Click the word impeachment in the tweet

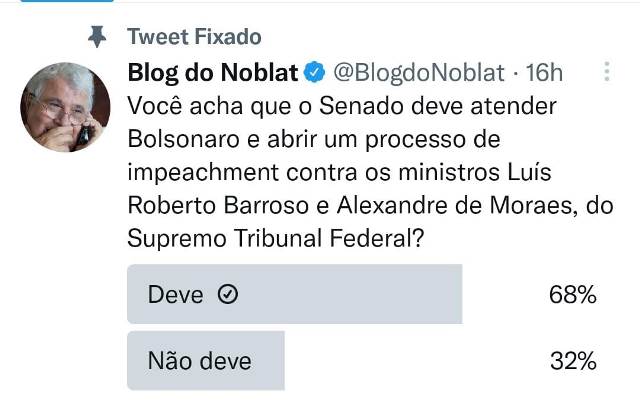[203, 173]
